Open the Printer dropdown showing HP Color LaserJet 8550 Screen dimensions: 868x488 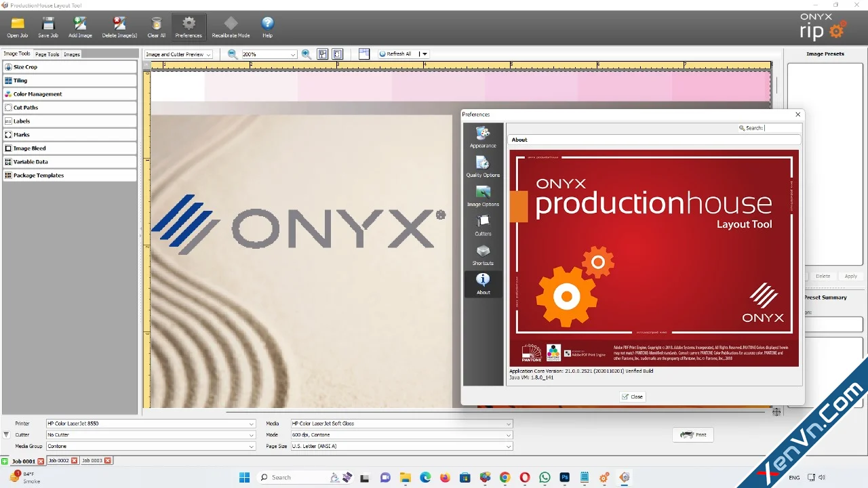pyautogui.click(x=151, y=424)
